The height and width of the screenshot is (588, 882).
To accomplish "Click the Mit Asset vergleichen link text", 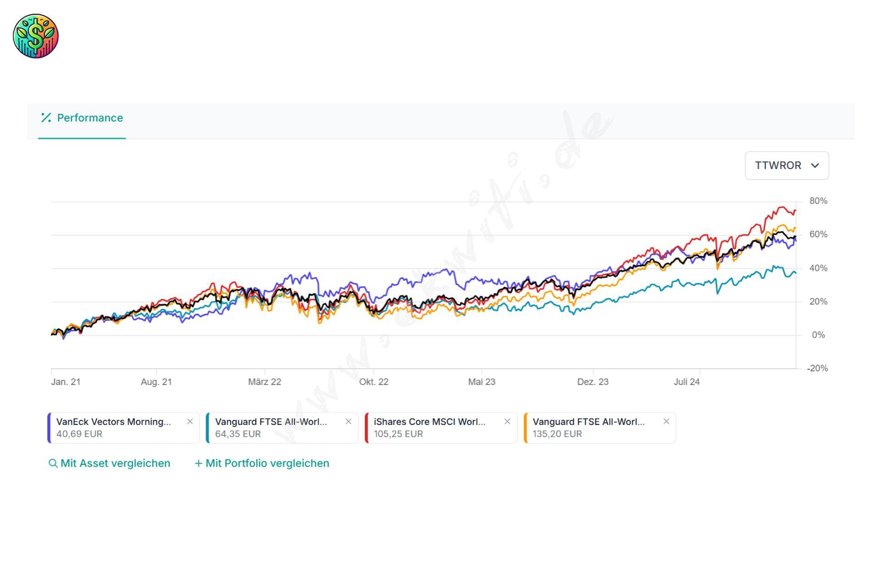I will pos(115,464).
